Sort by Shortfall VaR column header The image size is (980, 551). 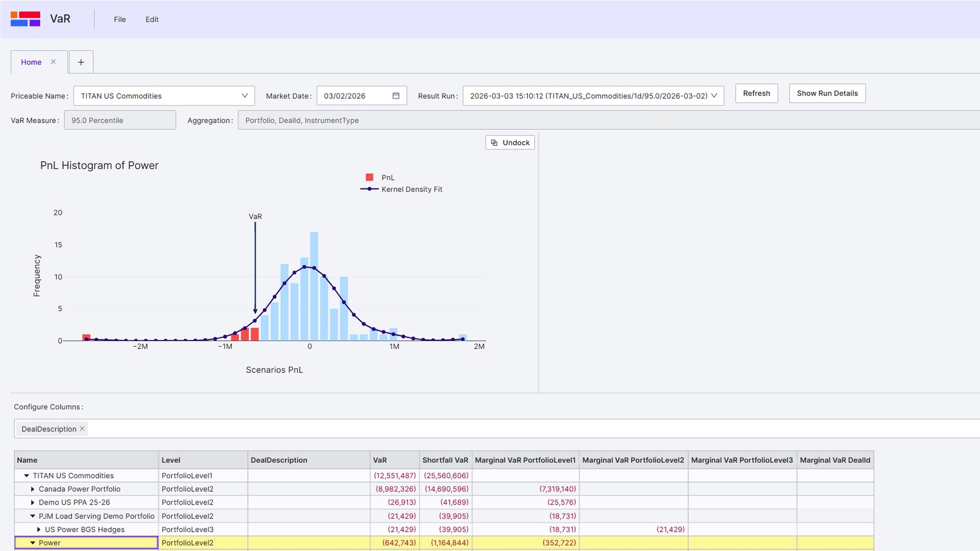(445, 460)
